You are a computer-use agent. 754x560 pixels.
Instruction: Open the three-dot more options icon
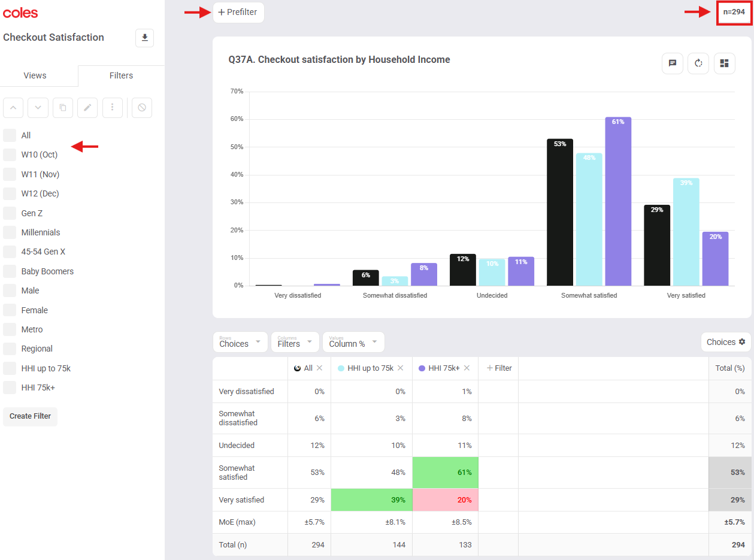(x=113, y=108)
